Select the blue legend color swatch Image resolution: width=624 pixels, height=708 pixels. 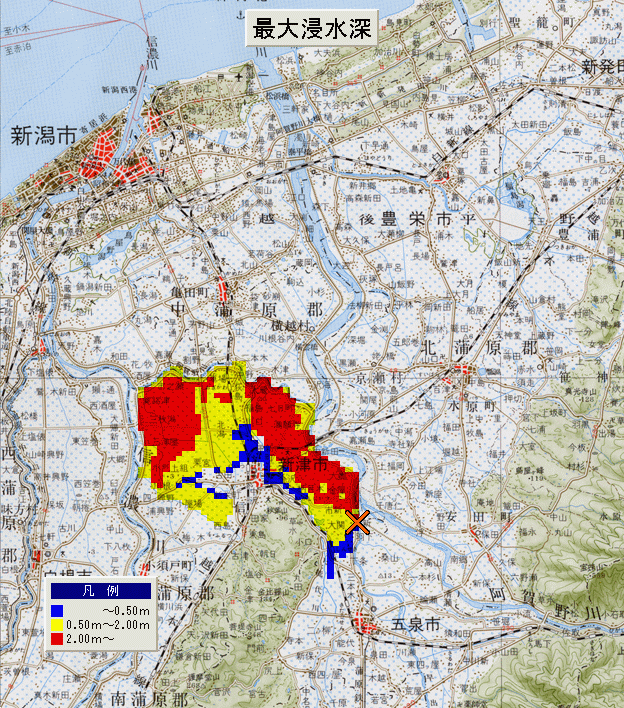click(57, 611)
